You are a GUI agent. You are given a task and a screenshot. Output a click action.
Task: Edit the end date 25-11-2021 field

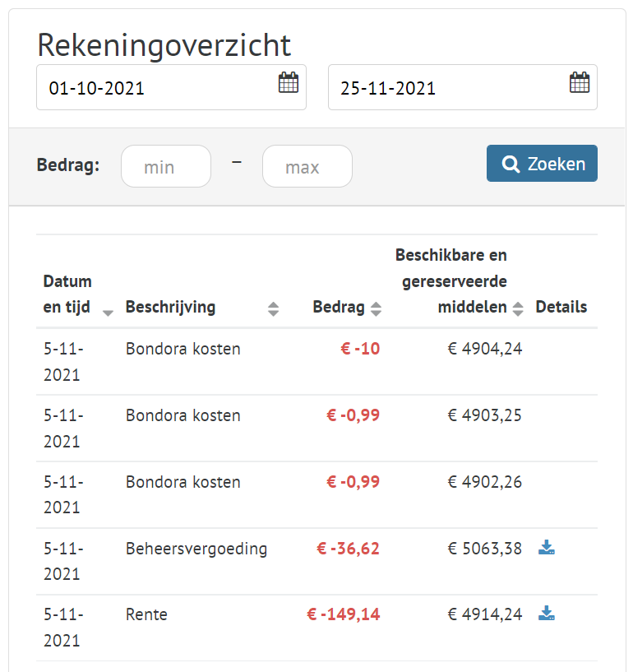click(x=463, y=87)
